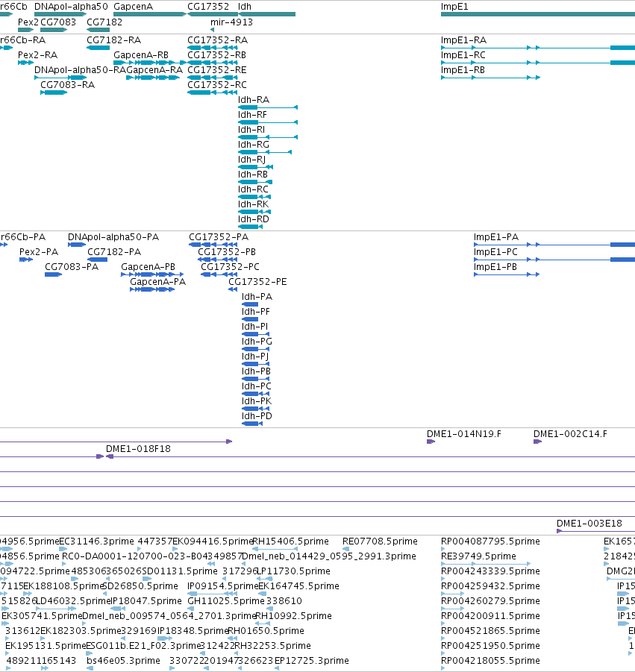Click the GapcenA-PA protein label
Viewport: 635px width, 672px height.
tap(157, 282)
